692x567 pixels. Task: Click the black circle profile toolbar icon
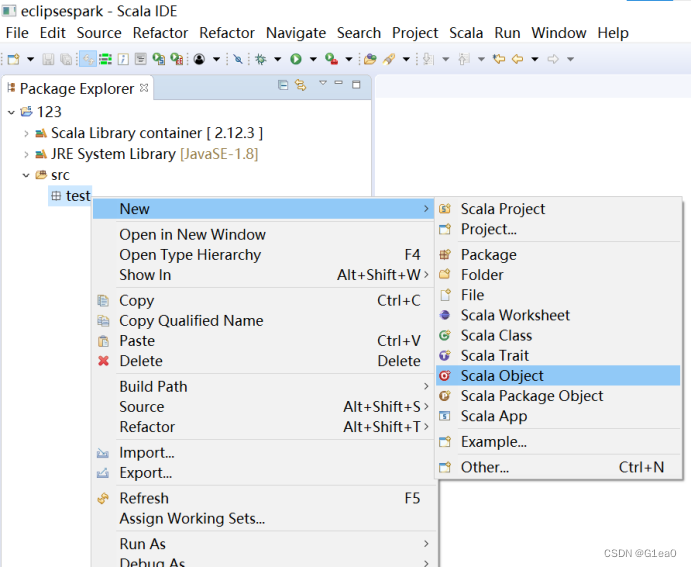point(199,59)
